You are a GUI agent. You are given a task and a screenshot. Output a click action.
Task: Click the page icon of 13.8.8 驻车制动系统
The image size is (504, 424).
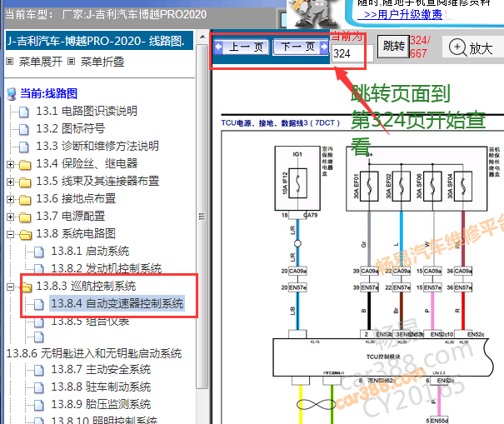point(39,387)
